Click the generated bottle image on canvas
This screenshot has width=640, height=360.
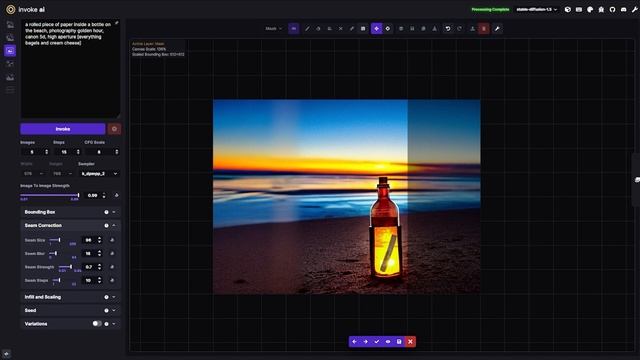pos(347,197)
